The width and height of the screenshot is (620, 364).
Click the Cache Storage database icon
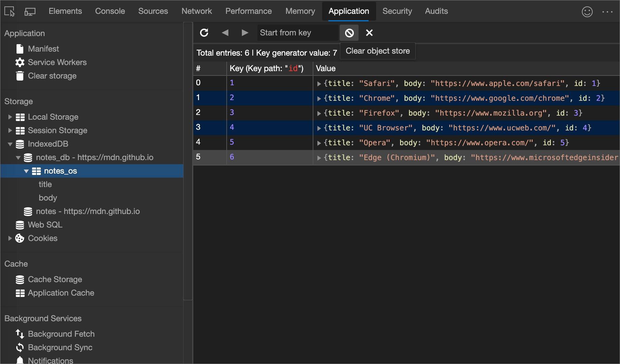tap(20, 279)
